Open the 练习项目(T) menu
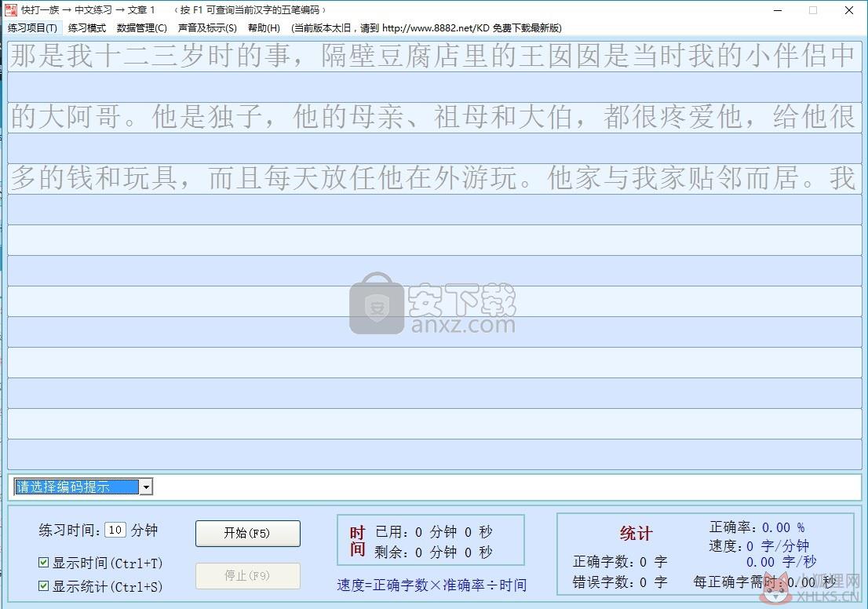This screenshot has width=868, height=609. click(x=32, y=27)
